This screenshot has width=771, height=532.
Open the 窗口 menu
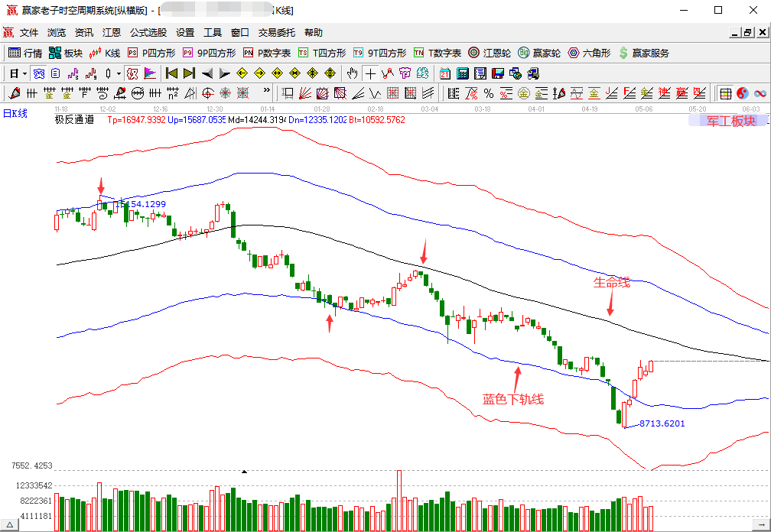[240, 32]
